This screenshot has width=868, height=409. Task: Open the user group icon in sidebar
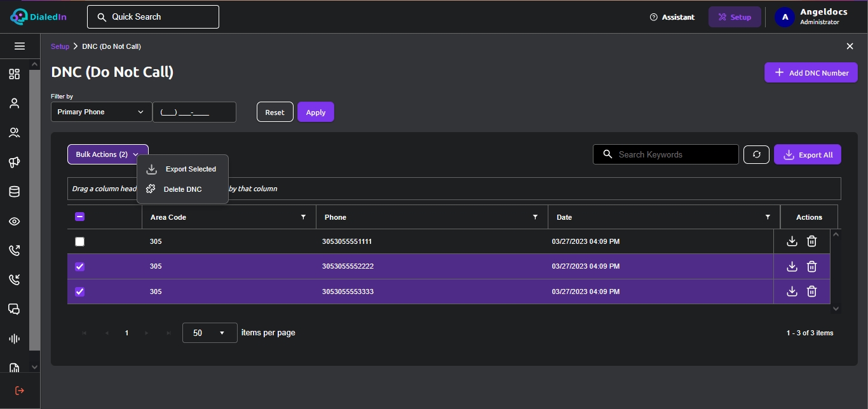(14, 133)
